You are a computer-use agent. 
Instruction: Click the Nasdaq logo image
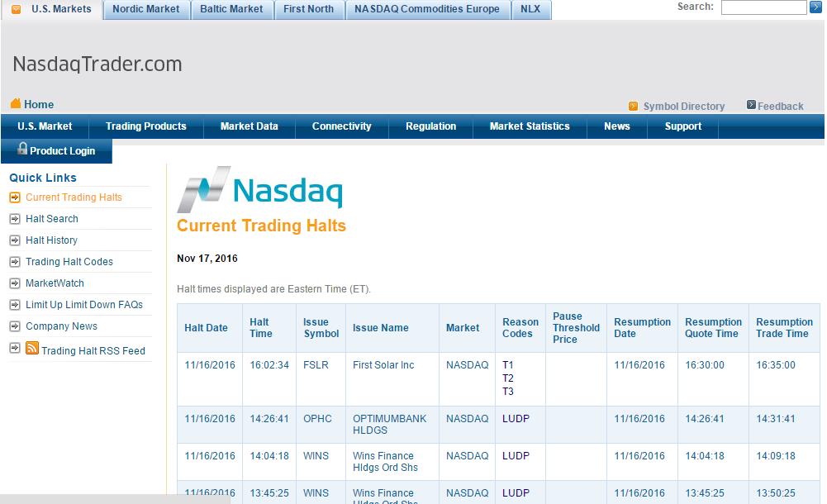pos(260,188)
